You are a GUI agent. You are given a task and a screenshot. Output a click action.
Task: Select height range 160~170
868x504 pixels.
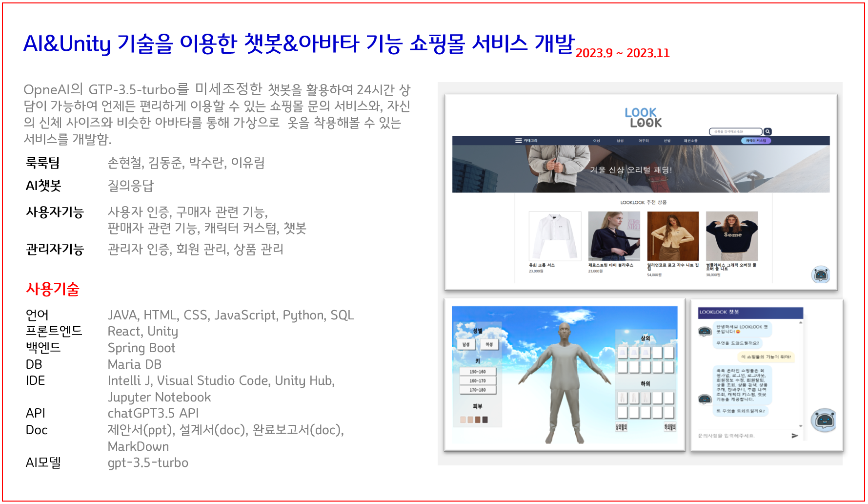478,380
